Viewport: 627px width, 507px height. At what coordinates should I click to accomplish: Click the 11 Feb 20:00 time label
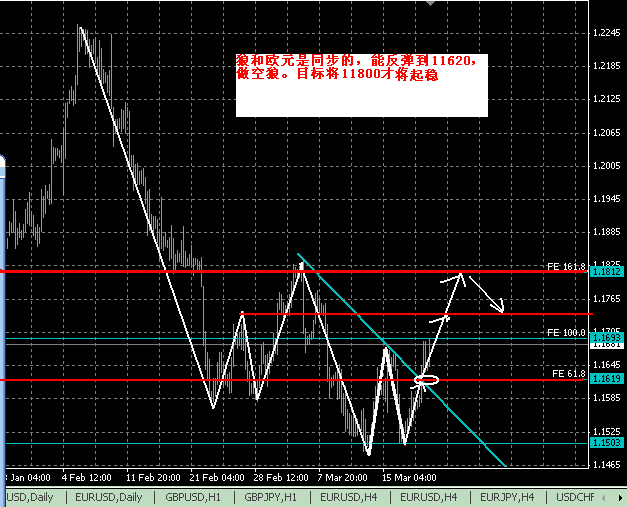(x=153, y=477)
